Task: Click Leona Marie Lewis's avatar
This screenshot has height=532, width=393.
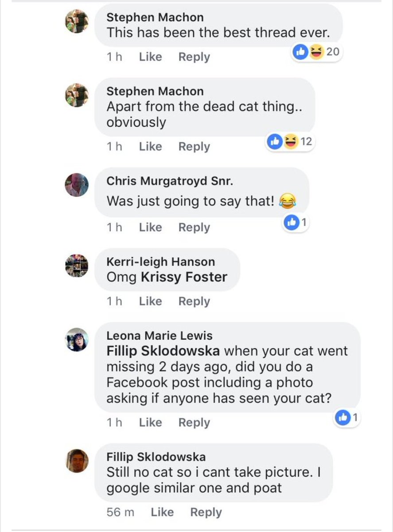Action: pos(77,340)
